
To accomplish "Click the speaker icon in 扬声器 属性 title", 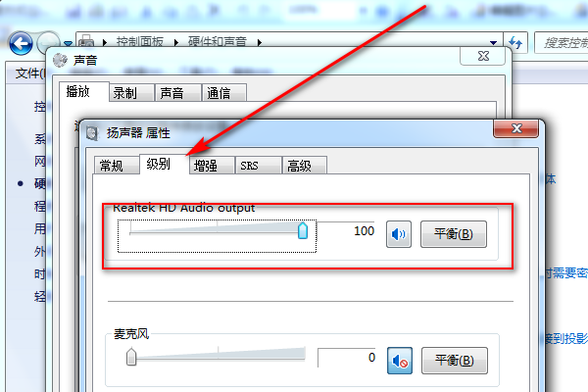I will pyautogui.click(x=92, y=133).
